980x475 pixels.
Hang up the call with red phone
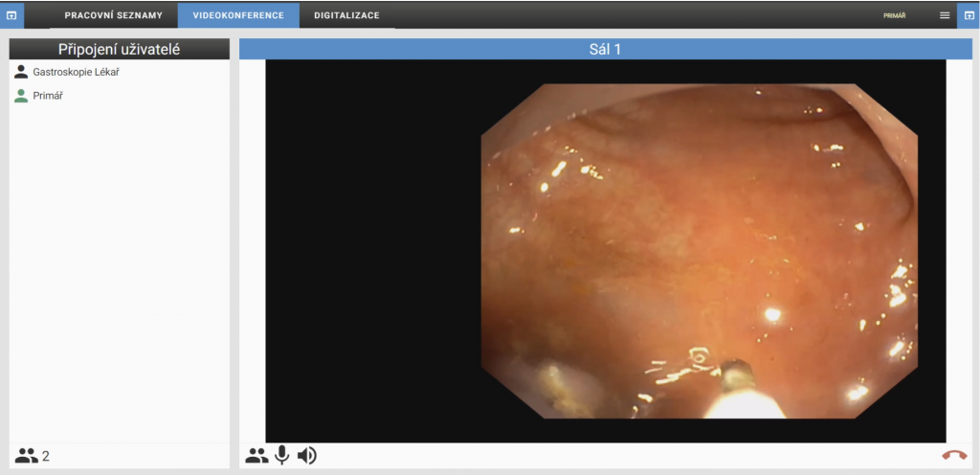pyautogui.click(x=954, y=456)
